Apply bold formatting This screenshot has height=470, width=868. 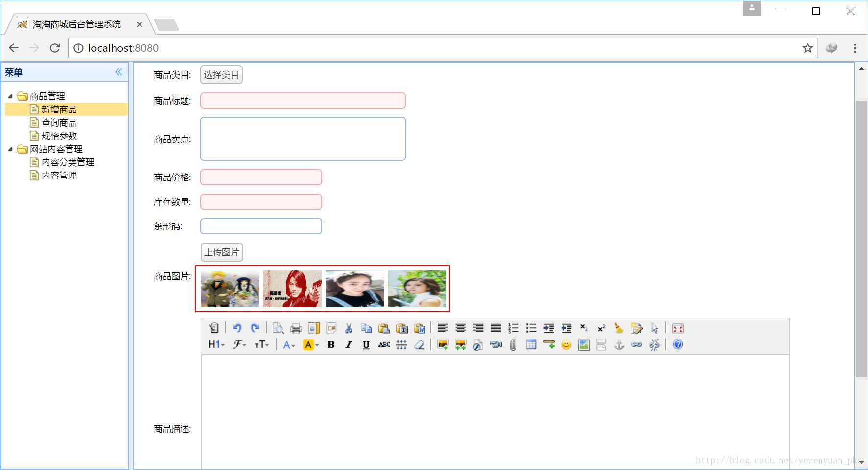tap(331, 345)
